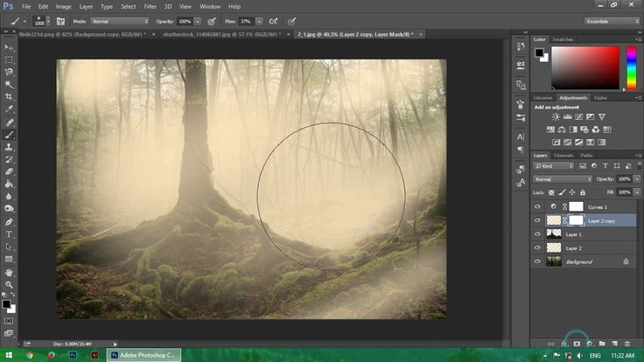Select the Move tool
Screen dimensions: 644x362
pyautogui.click(x=9, y=47)
